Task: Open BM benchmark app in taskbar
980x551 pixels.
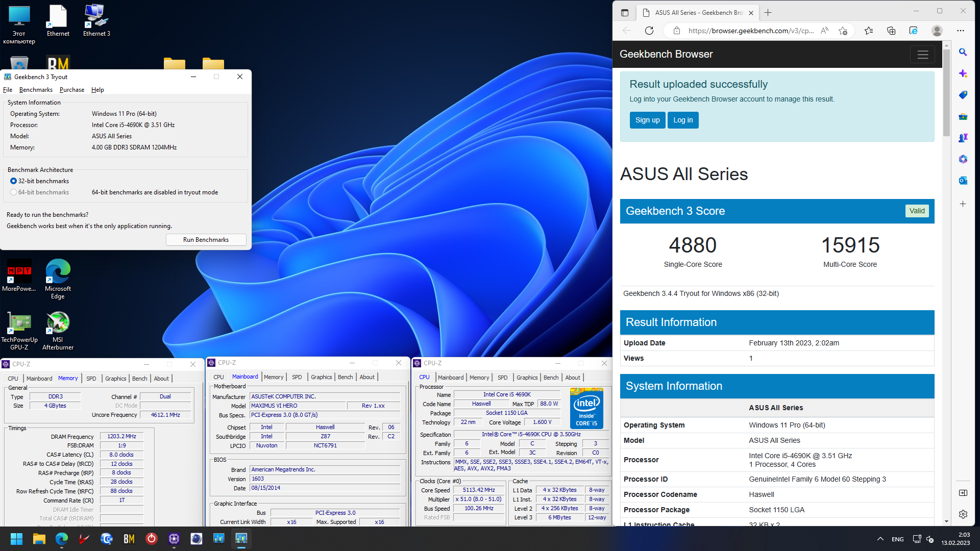Action: coord(129,539)
